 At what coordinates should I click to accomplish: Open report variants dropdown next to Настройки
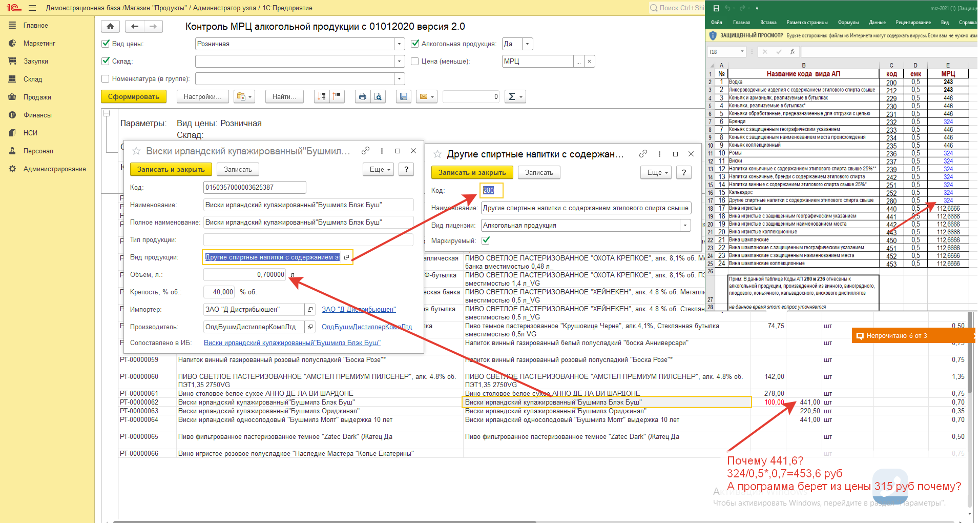(244, 96)
